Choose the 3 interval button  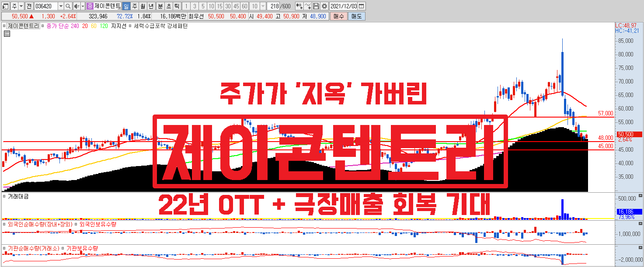pos(195,6)
